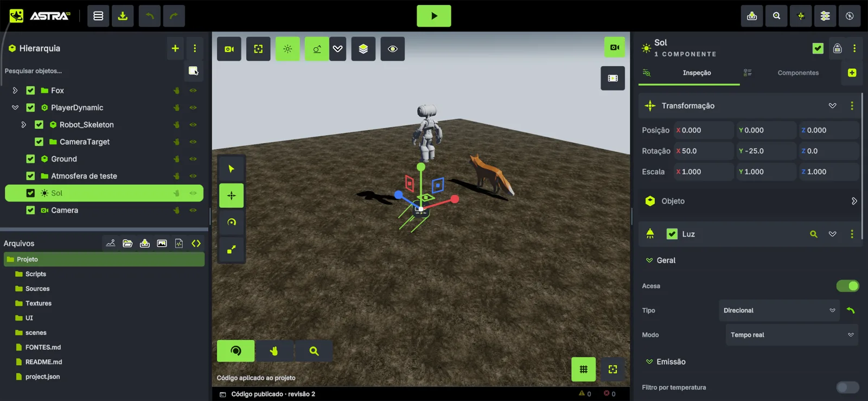
Task: Select the move (translate) tool in viewport
Action: coord(231,195)
